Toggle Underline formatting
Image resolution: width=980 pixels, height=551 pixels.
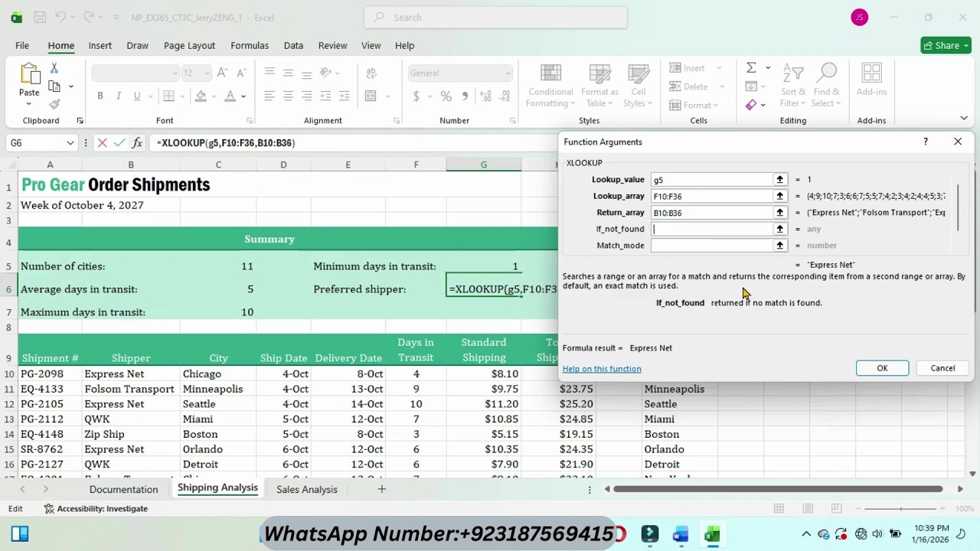click(x=137, y=96)
